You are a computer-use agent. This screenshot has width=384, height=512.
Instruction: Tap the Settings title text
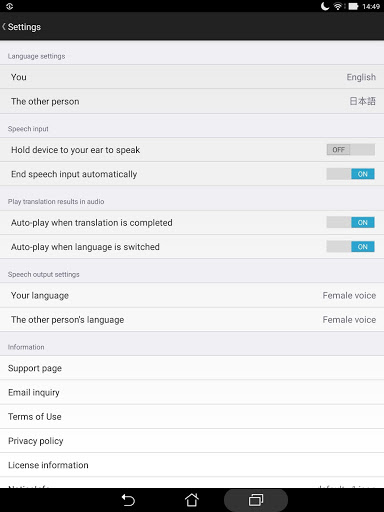click(x=24, y=27)
